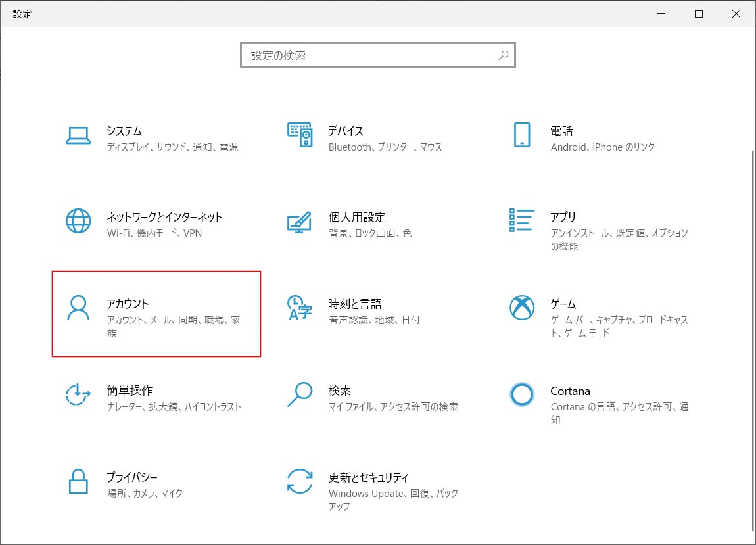Minimize the 設定 window

point(661,14)
